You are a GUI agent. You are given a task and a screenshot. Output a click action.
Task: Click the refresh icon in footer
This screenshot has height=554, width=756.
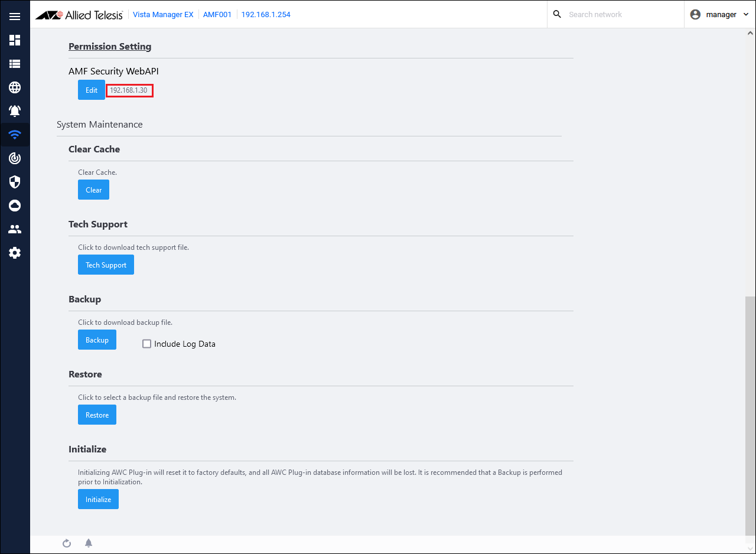click(67, 543)
